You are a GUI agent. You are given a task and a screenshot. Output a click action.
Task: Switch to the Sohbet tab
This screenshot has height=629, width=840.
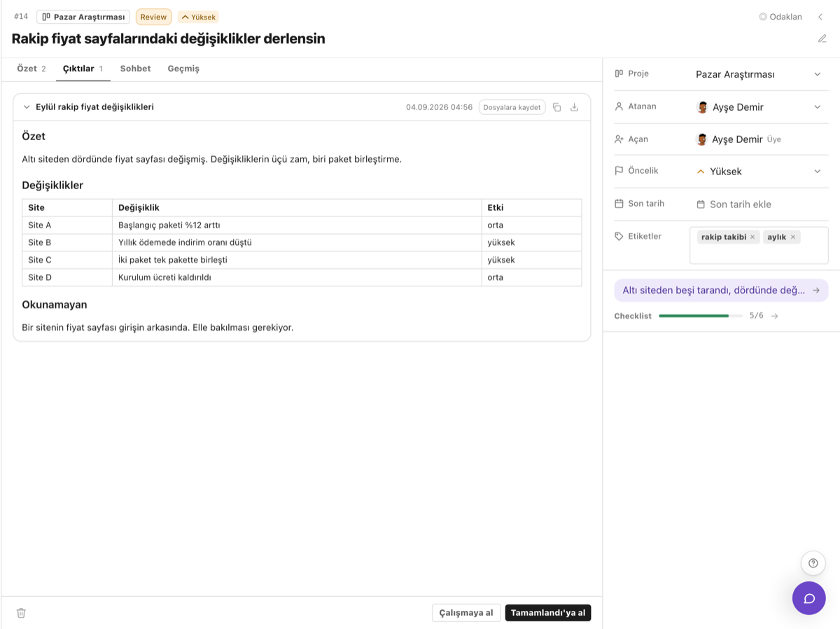pos(135,69)
